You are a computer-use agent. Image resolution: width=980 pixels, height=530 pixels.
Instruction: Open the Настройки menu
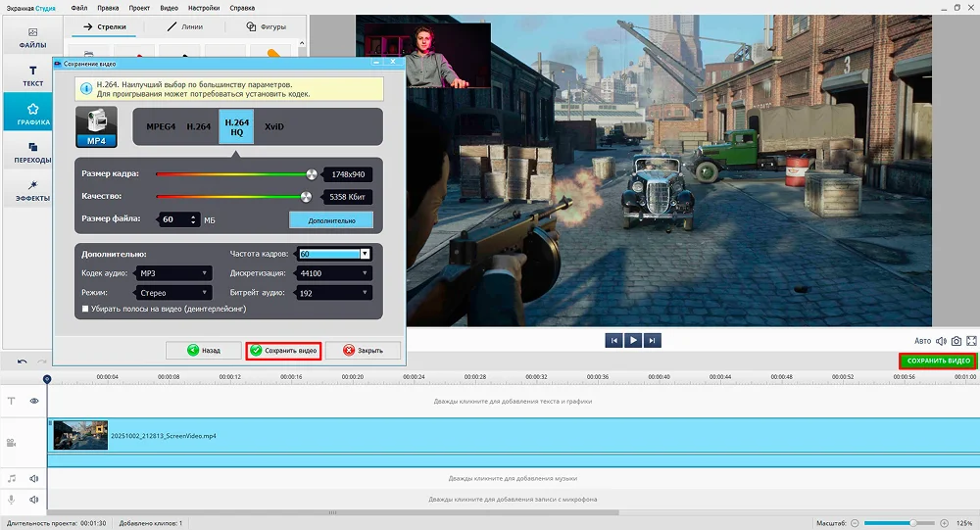tap(203, 8)
